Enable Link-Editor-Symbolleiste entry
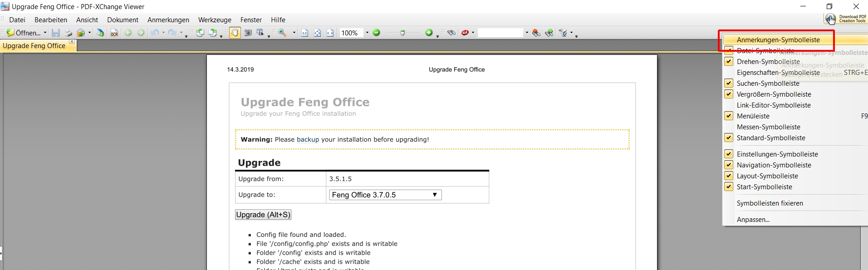Screen dimensions: 868x270 tap(774, 105)
